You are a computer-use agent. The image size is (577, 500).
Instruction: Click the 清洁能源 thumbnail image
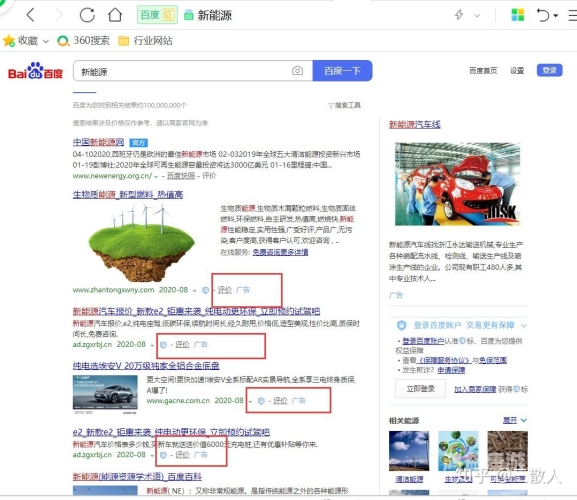point(409,451)
